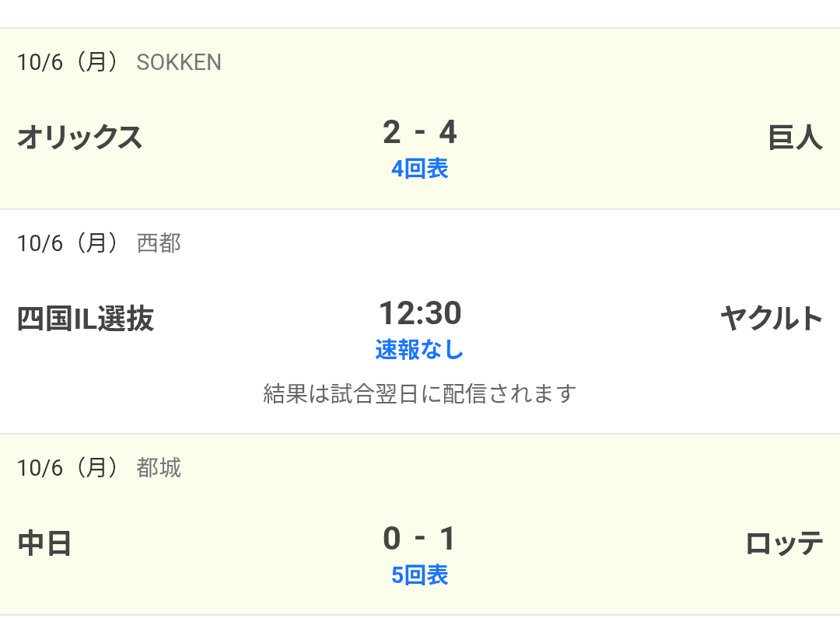Select the 中日 team name
Viewport: 840px width, 618px height.
click(44, 543)
